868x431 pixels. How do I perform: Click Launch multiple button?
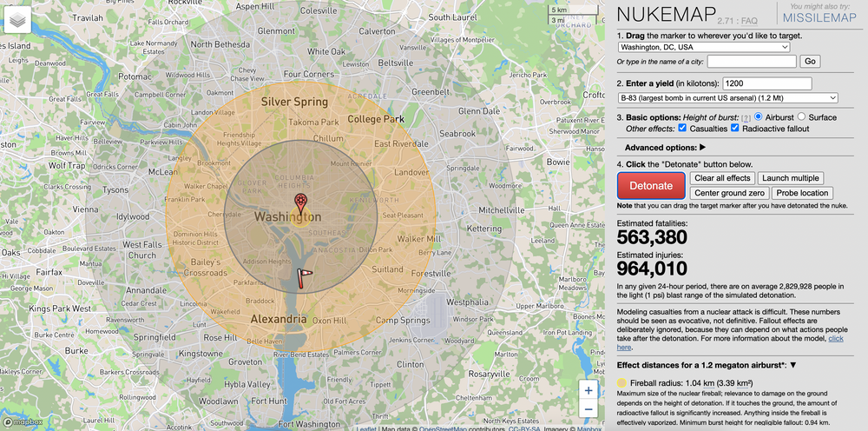(x=790, y=178)
